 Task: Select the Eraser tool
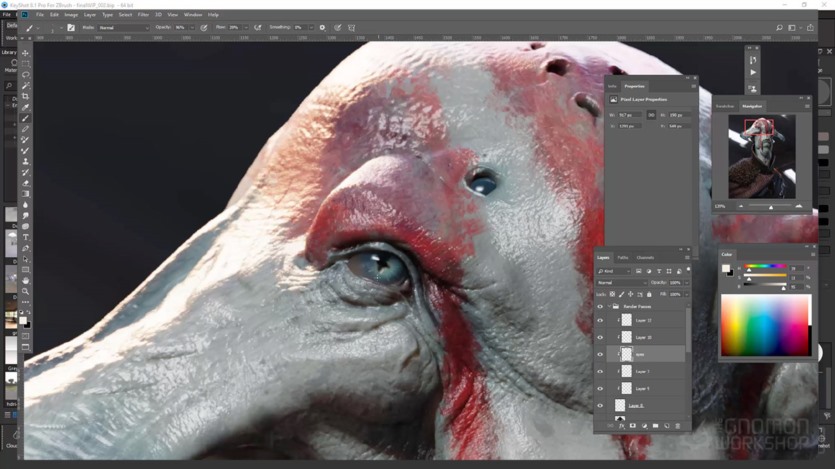(26, 183)
